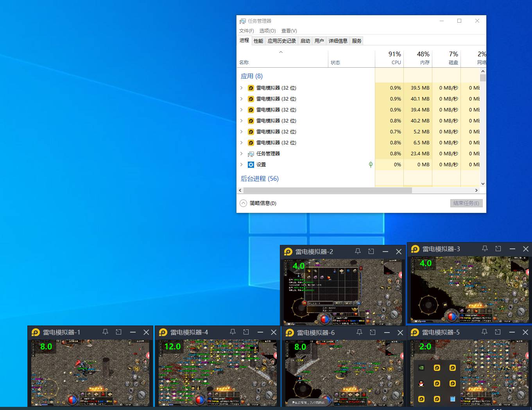Viewport: 532px width, 410px height.
Task: Click the fullscreen icon on 雷电模拟器-4
Action: tap(246, 332)
